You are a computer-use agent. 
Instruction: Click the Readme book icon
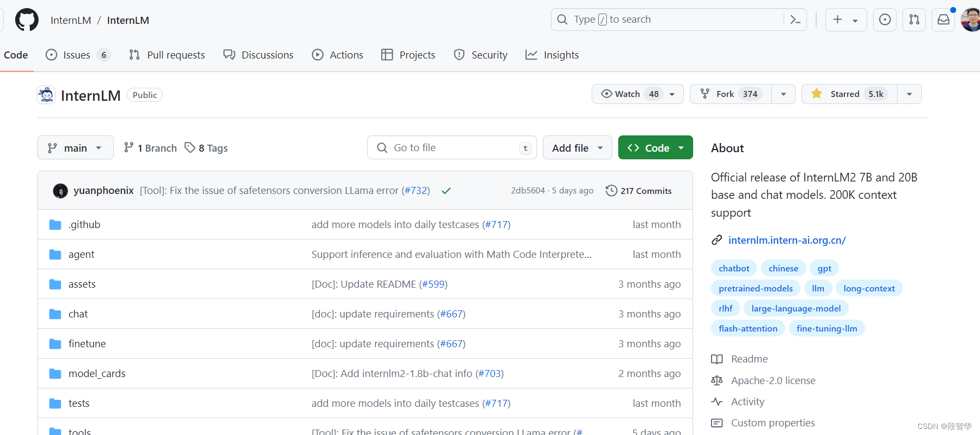(x=717, y=359)
